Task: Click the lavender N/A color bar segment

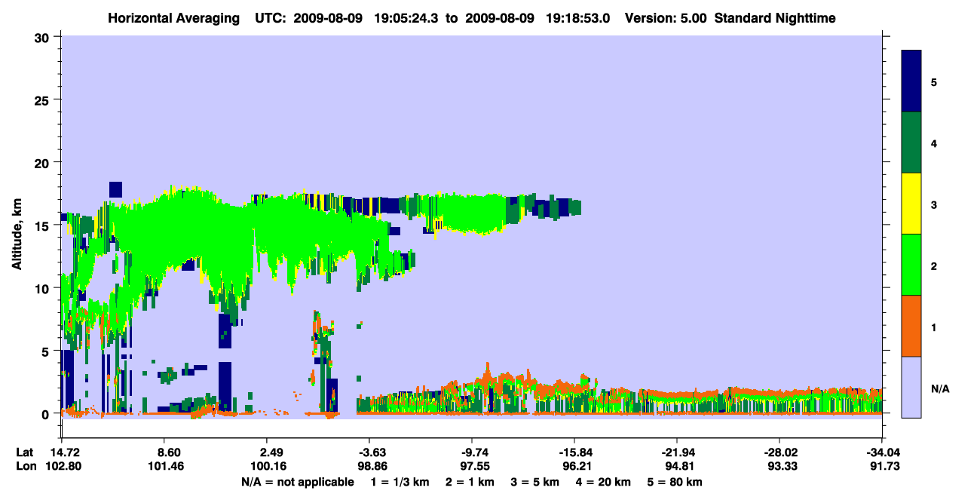Action: 911,387
